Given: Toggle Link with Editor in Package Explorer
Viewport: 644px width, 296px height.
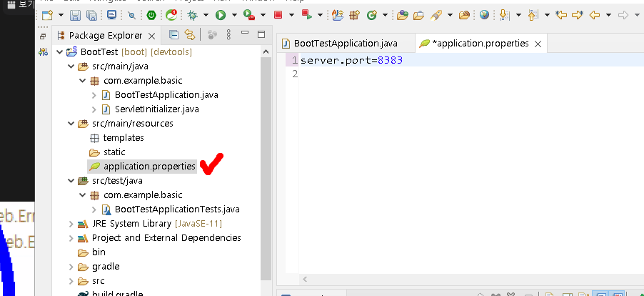Looking at the screenshot, I should click(189, 35).
